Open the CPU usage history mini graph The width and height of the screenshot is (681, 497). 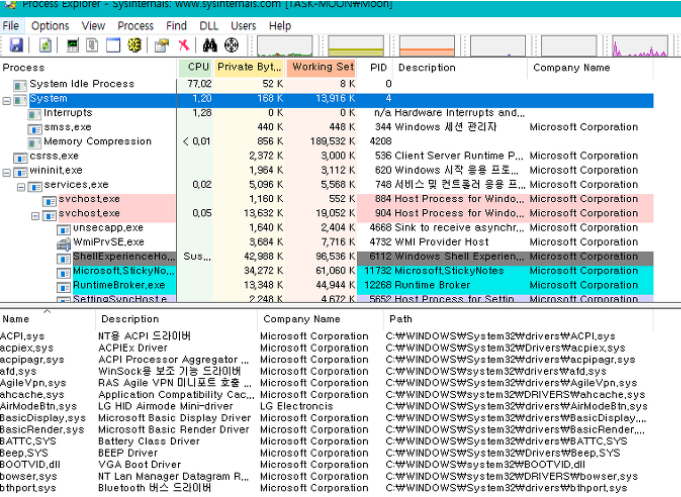(285, 46)
